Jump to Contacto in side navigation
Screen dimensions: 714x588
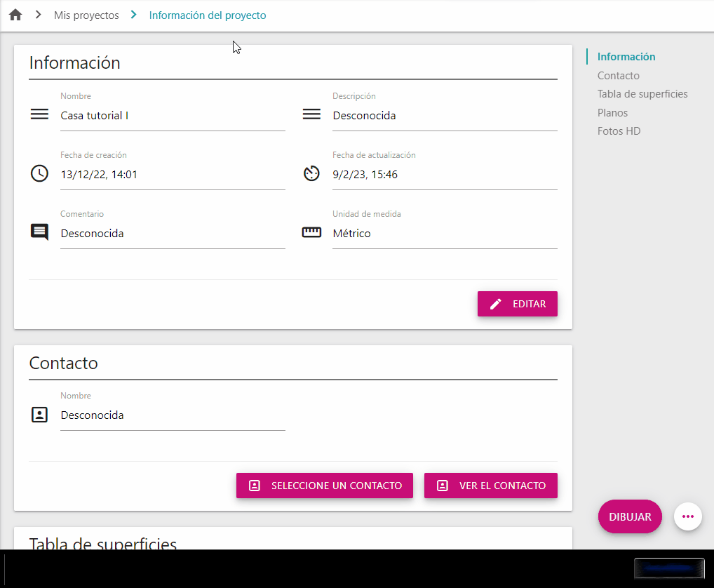(x=619, y=76)
